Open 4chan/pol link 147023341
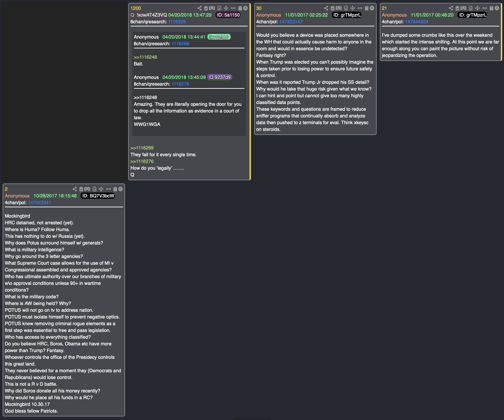 click(39, 202)
